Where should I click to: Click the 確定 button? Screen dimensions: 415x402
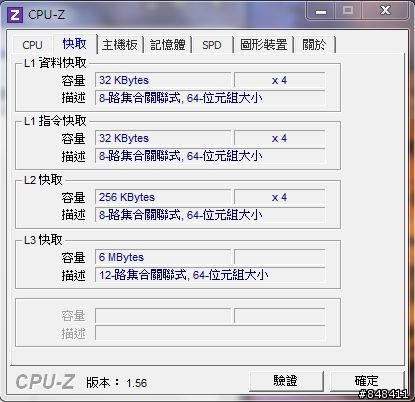point(367,381)
